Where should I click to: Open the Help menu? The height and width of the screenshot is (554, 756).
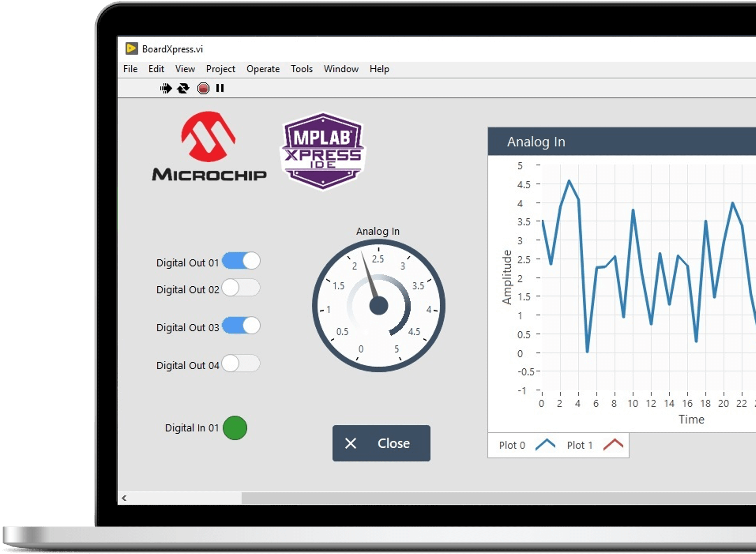pyautogui.click(x=379, y=69)
